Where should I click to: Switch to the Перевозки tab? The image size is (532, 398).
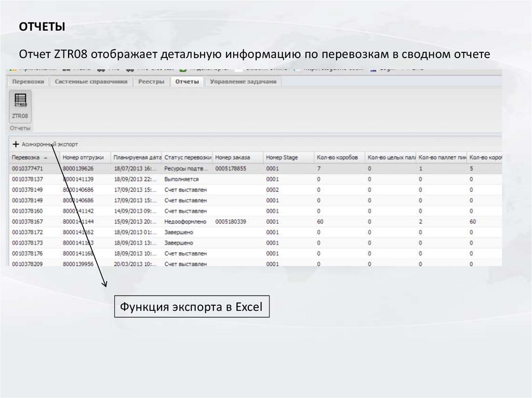point(28,81)
